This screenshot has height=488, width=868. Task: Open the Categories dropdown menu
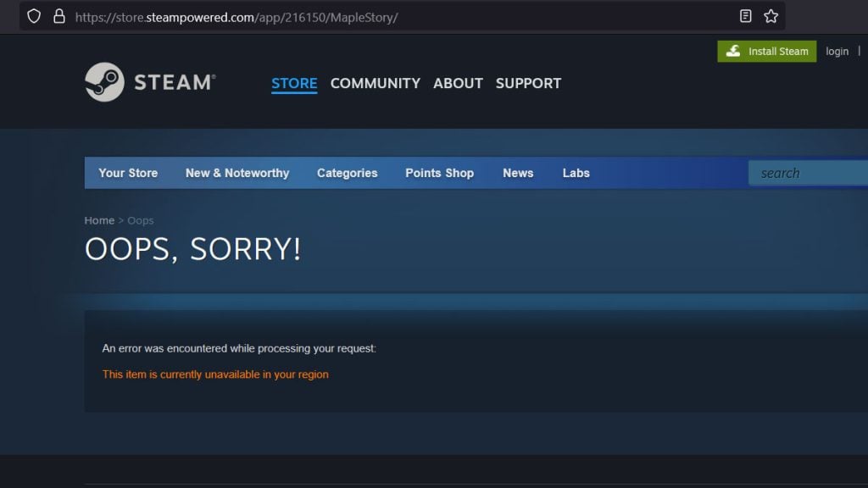[347, 173]
